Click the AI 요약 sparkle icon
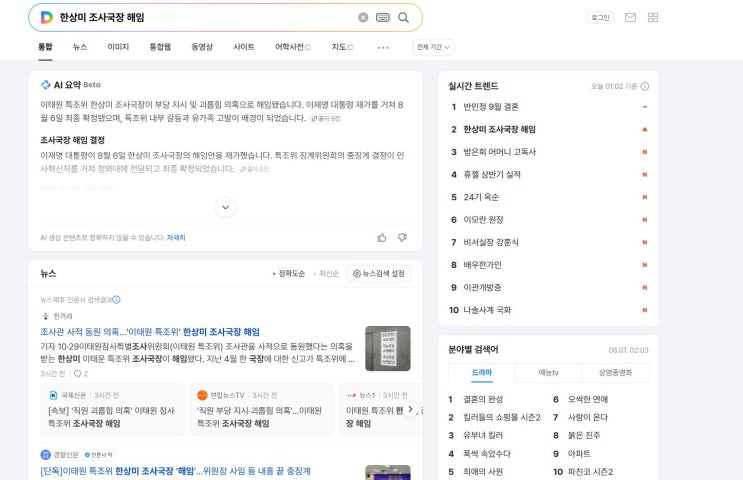Image resolution: width=743 pixels, height=480 pixels. click(45, 85)
